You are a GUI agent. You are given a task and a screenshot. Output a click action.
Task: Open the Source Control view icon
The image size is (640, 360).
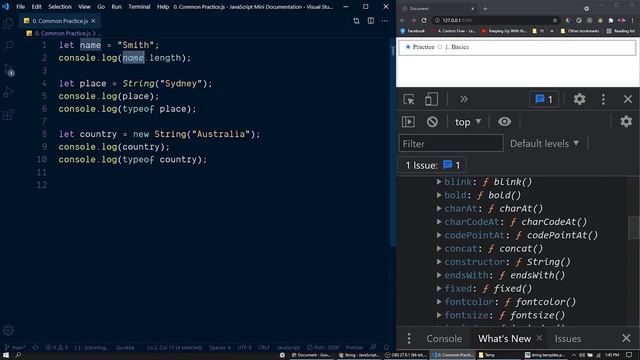tap(8, 70)
